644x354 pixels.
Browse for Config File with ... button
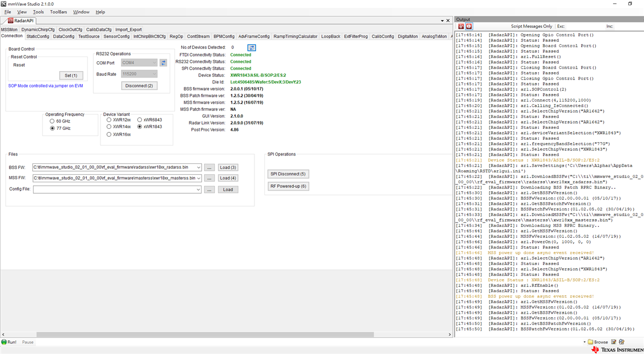pyautogui.click(x=209, y=190)
